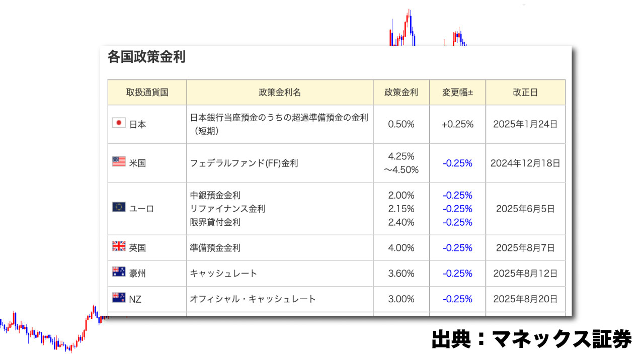Click the United States flag icon
The width and height of the screenshot is (644, 362).
119,161
